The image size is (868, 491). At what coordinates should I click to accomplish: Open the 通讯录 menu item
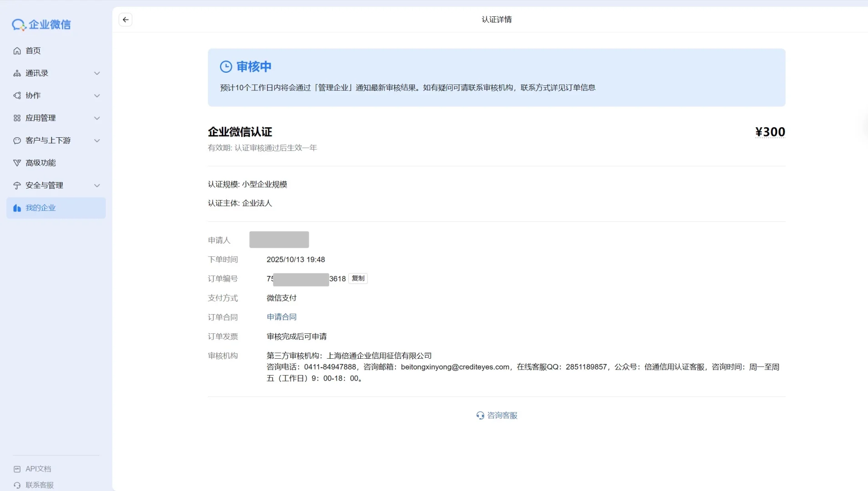click(x=56, y=73)
